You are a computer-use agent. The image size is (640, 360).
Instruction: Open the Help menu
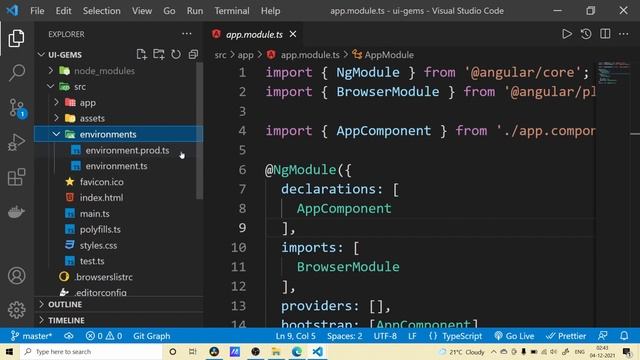(270, 11)
